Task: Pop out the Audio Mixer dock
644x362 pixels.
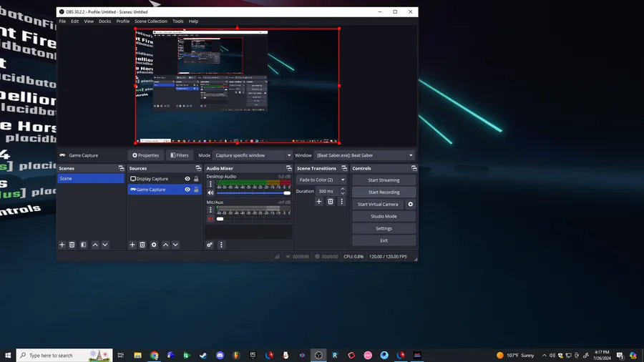Action: pos(289,168)
